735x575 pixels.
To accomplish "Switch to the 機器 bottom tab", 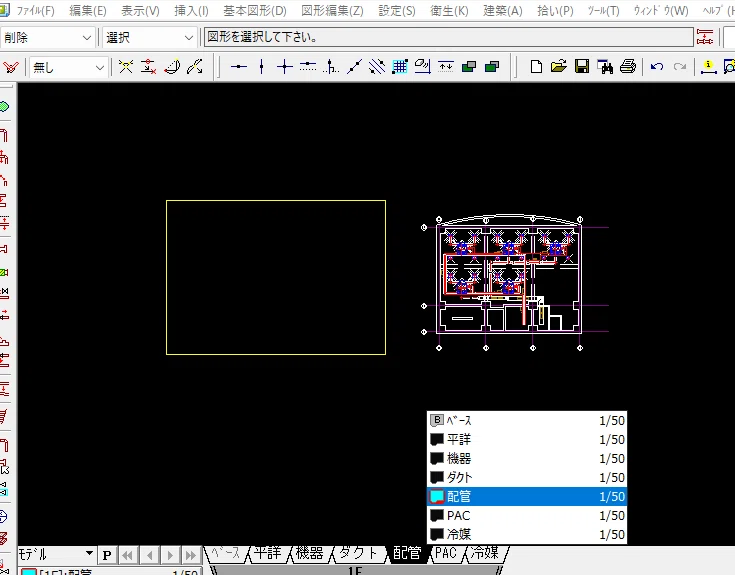I will pos(309,554).
